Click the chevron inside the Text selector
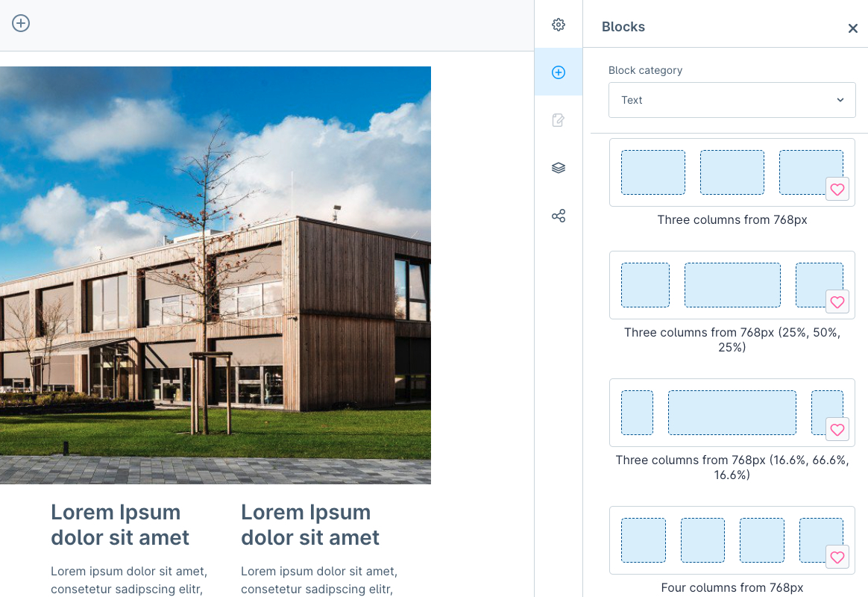Viewport: 868px width, 597px height. [840, 99]
